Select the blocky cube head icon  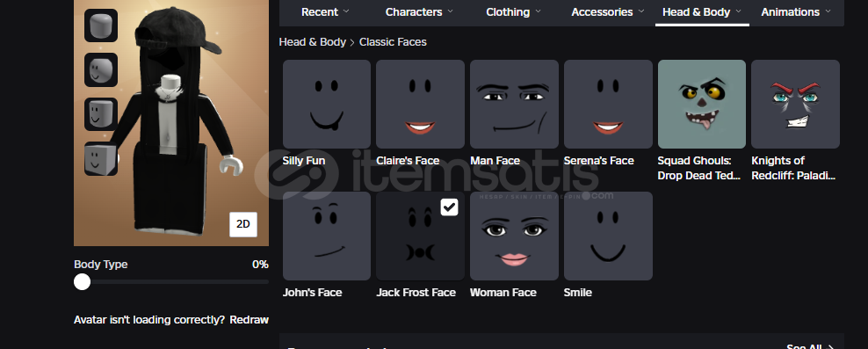(x=101, y=158)
